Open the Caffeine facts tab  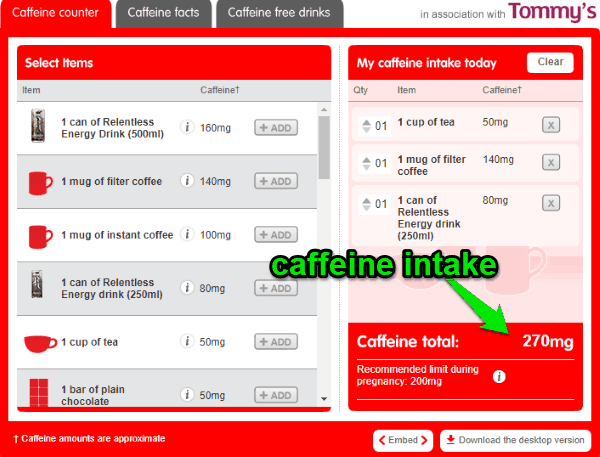163,14
